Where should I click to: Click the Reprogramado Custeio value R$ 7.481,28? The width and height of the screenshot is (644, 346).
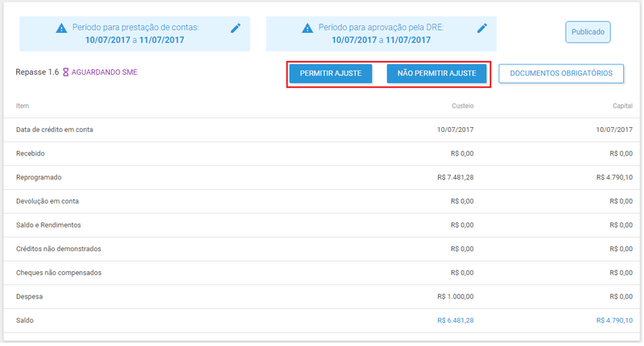tap(456, 177)
